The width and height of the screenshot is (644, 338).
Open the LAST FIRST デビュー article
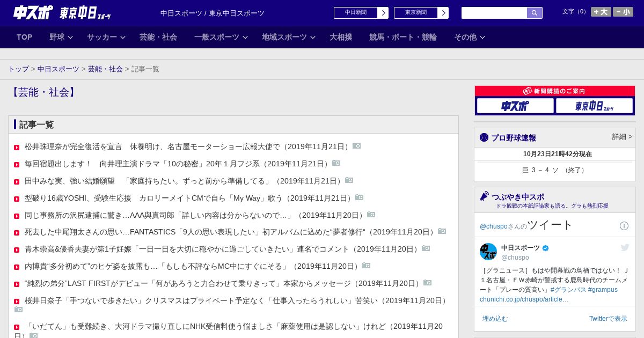tap(223, 283)
